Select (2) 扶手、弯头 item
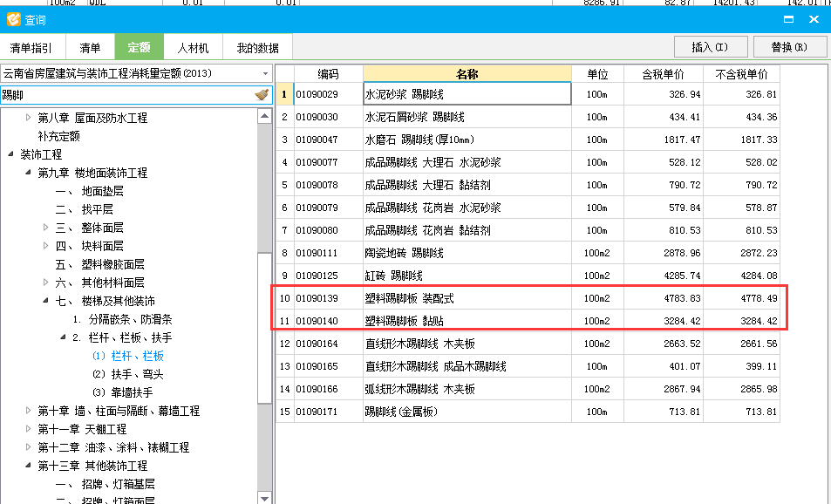This screenshot has height=504, width=831. pyautogui.click(x=127, y=374)
